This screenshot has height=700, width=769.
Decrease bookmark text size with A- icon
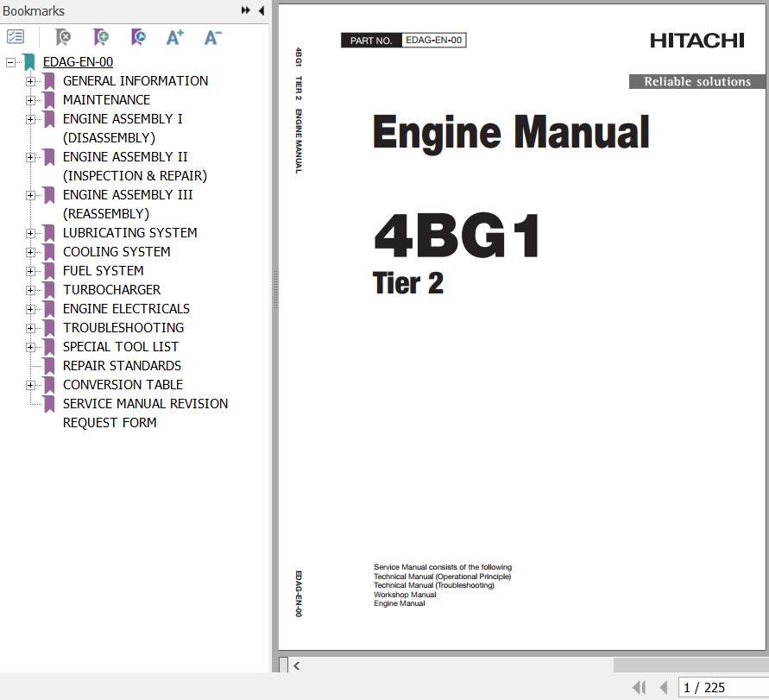213,37
